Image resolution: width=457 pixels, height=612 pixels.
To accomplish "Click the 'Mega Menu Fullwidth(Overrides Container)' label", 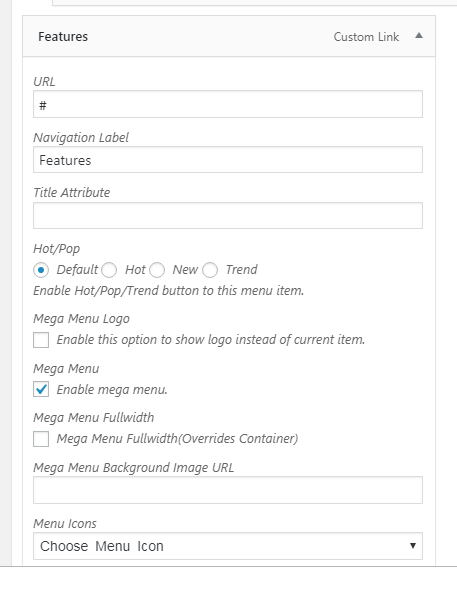I will pos(177,439).
